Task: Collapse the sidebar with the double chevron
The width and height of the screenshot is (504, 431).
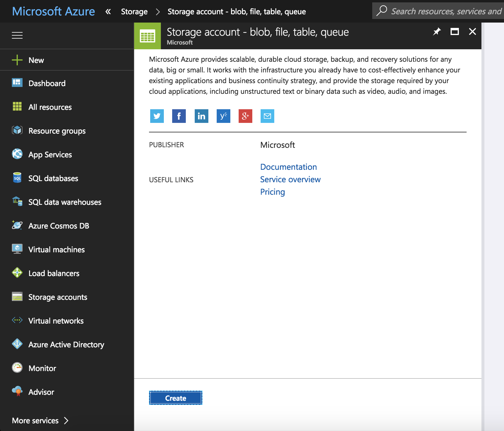Action: pyautogui.click(x=108, y=11)
